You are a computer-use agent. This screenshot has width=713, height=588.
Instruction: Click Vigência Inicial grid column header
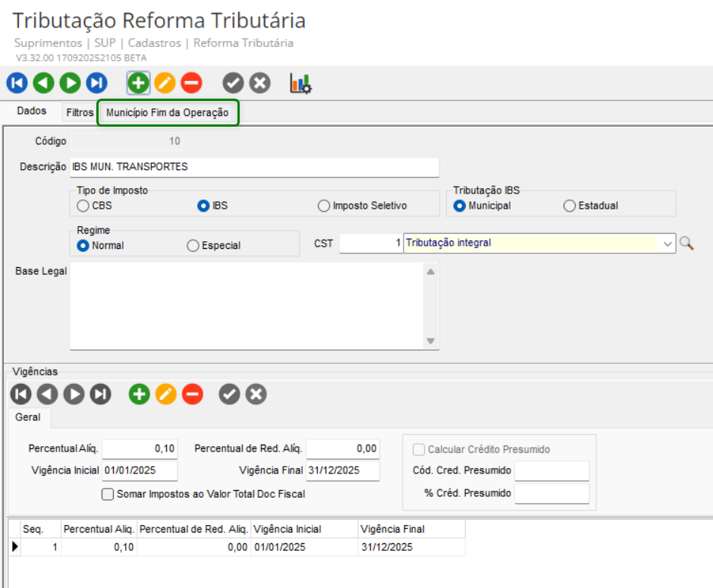coord(304,530)
